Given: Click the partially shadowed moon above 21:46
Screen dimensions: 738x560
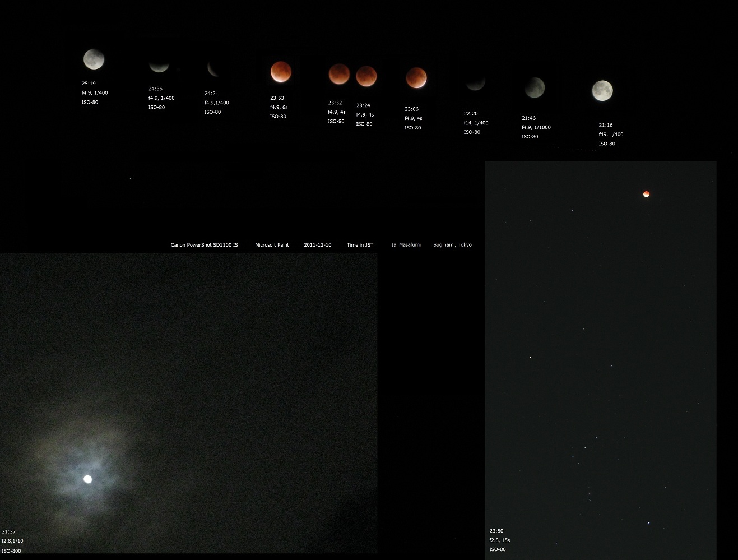Looking at the screenshot, I should [x=535, y=87].
